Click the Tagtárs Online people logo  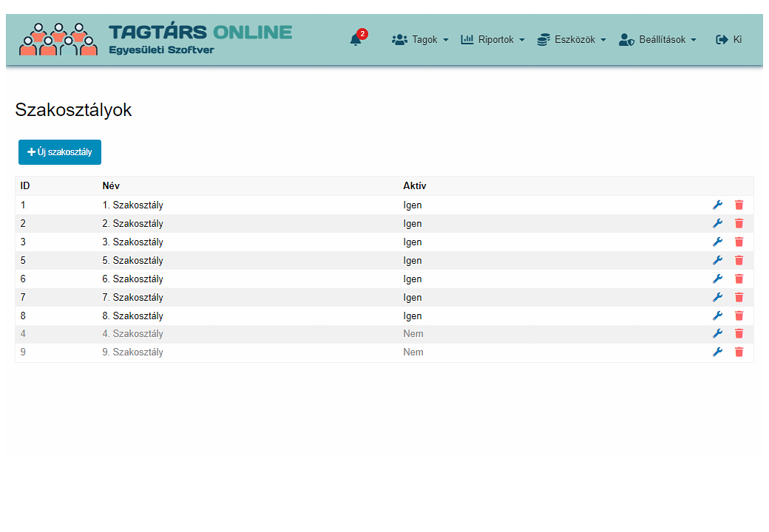58,39
